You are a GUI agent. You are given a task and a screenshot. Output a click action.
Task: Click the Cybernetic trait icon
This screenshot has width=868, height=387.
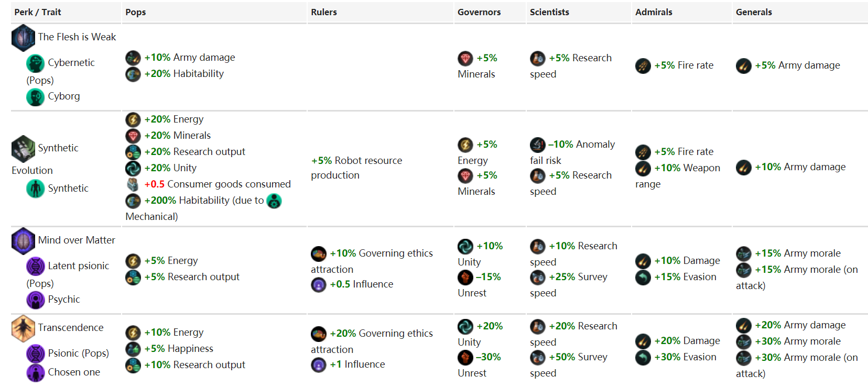pos(36,63)
